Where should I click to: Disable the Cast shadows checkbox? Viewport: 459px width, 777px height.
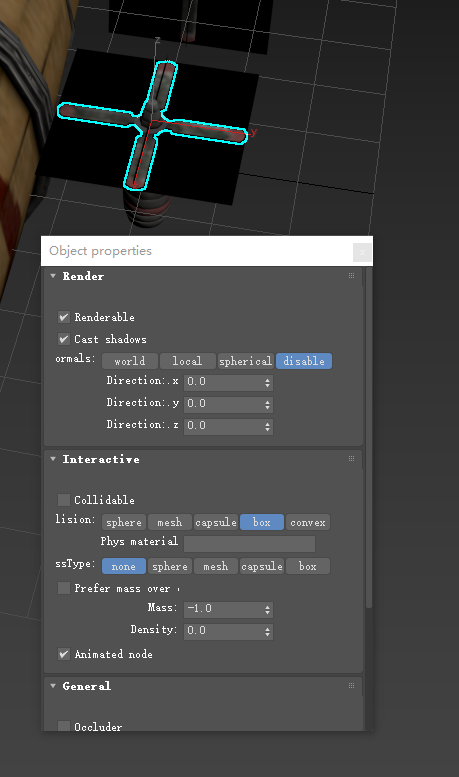tap(63, 339)
